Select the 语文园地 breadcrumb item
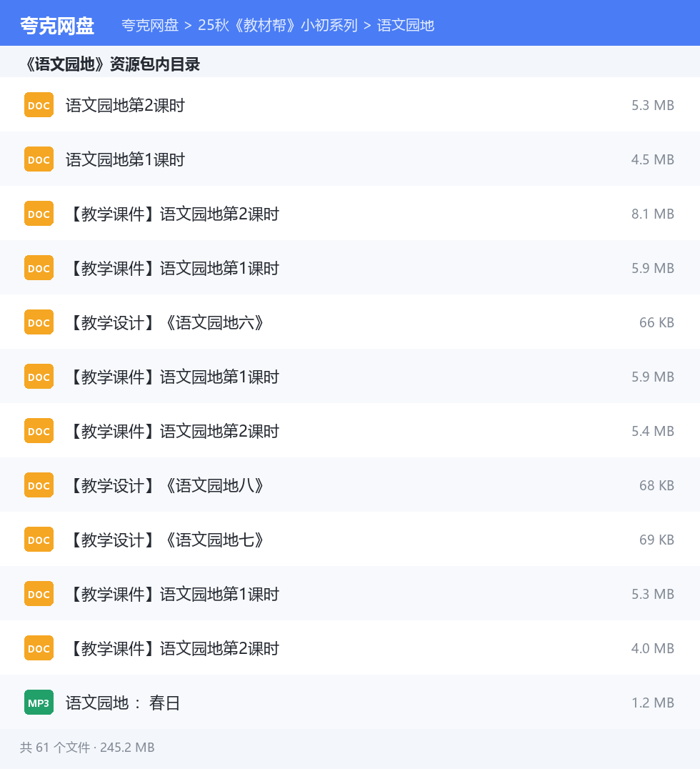The image size is (700, 769). click(406, 26)
